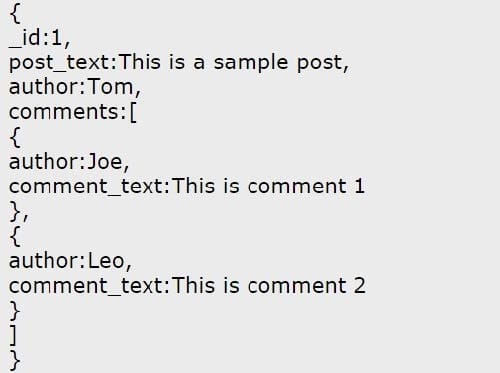Click the text "This is comment 2"
500x373 pixels.
[x=269, y=286]
